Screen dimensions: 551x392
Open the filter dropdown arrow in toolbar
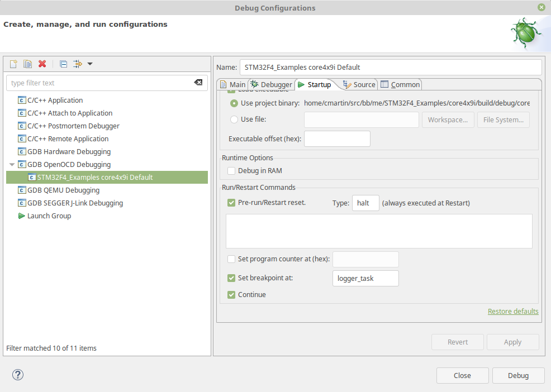click(x=90, y=64)
